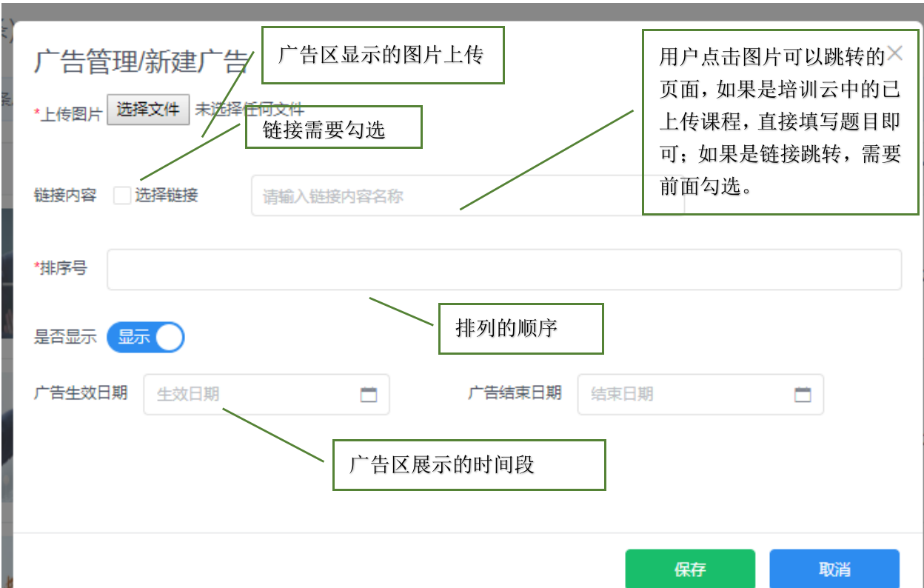Select the 广告区显示的图片上传 annotation box
Image resolution: width=924 pixels, height=588 pixels.
tap(381, 56)
